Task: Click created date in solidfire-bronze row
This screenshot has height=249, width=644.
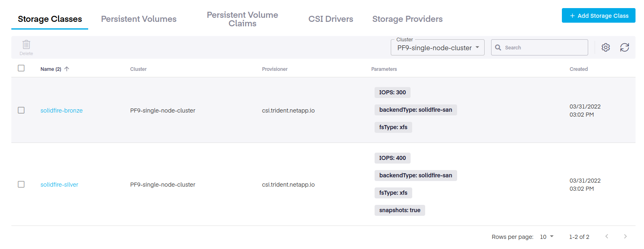Action: (585, 111)
